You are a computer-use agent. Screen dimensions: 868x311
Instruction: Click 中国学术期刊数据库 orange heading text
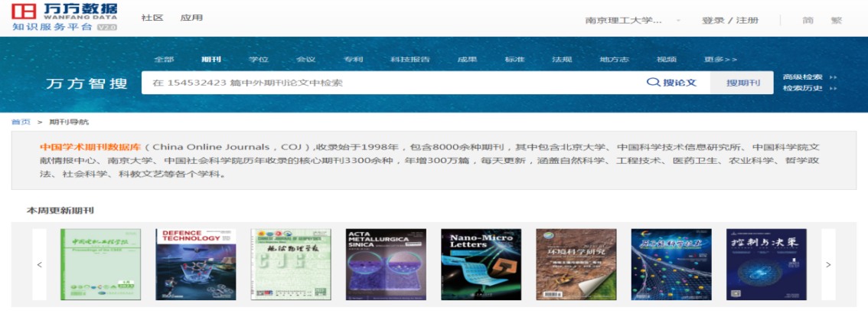point(91,148)
